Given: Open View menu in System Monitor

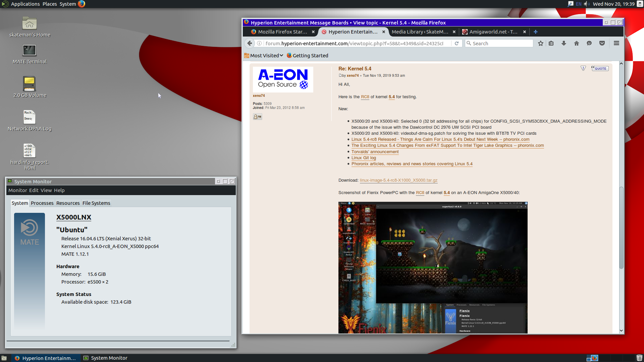Looking at the screenshot, I should tap(46, 190).
